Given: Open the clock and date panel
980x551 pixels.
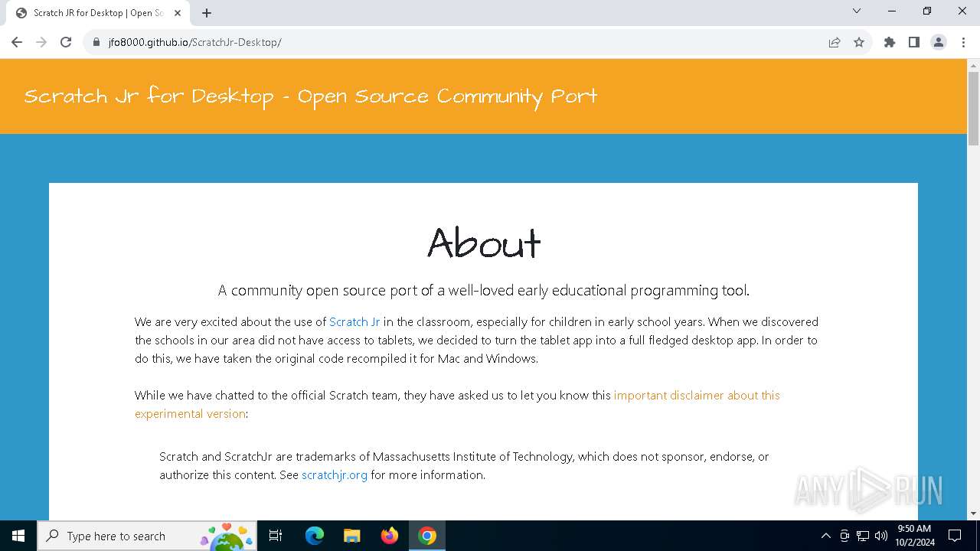Looking at the screenshot, I should pyautogui.click(x=914, y=536).
